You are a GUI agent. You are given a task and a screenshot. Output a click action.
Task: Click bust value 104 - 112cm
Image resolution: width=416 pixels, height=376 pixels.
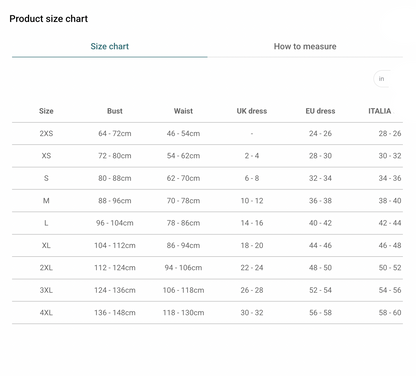click(x=115, y=245)
